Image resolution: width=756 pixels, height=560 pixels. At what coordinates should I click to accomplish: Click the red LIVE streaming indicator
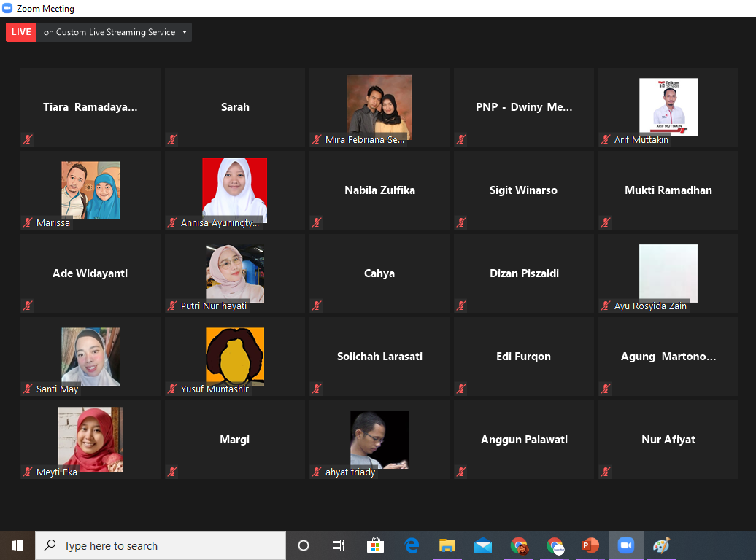[21, 32]
